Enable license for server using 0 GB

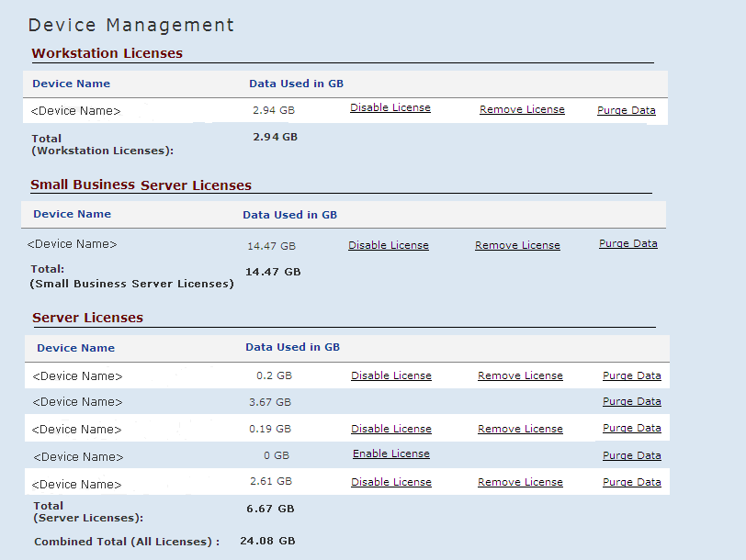(x=390, y=454)
